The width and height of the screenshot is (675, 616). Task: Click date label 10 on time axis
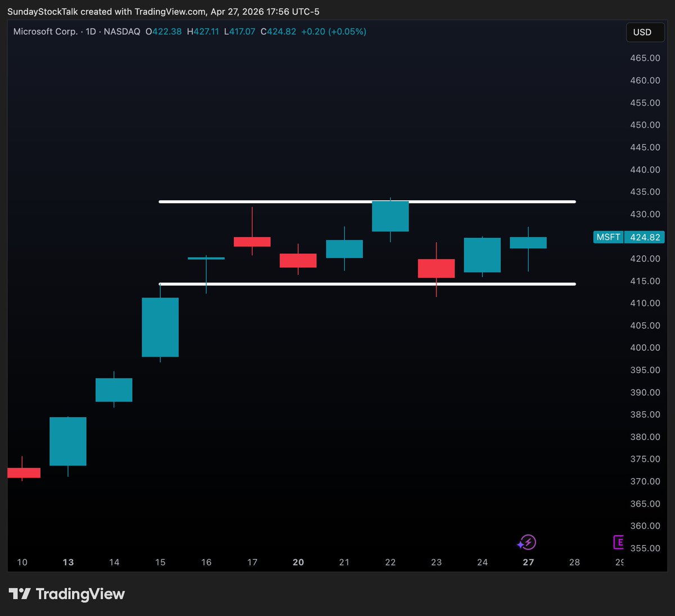click(22, 562)
